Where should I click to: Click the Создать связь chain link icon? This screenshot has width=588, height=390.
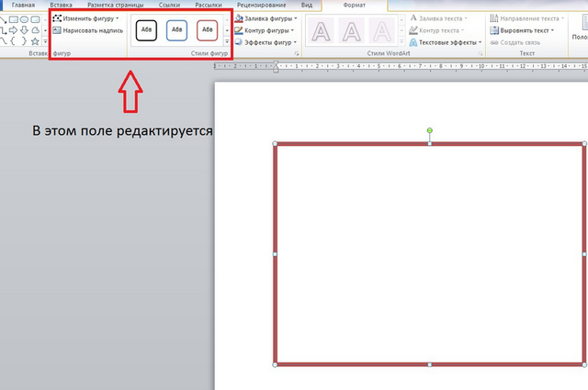(x=494, y=42)
